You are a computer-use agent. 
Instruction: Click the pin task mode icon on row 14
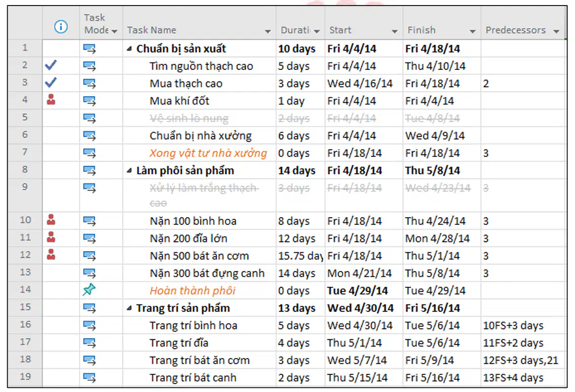[x=89, y=290]
